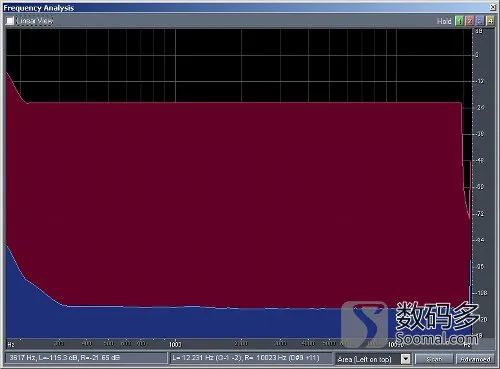Click the blue left-channel spectrum area
The width and height of the screenshot is (500, 369).
pyautogui.click(x=200, y=323)
